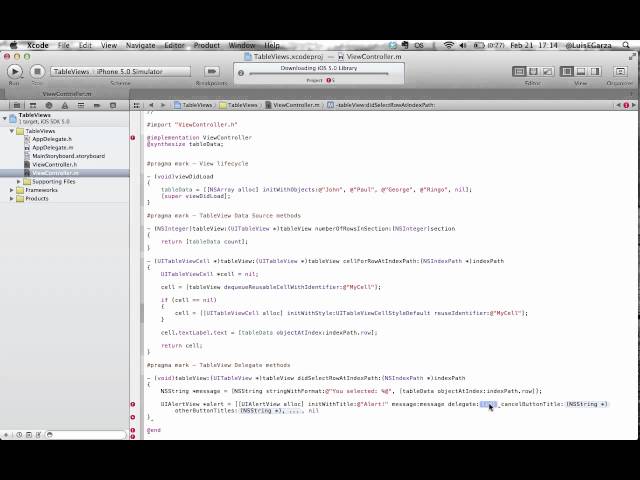Click error marker beside @end line

click(133, 430)
